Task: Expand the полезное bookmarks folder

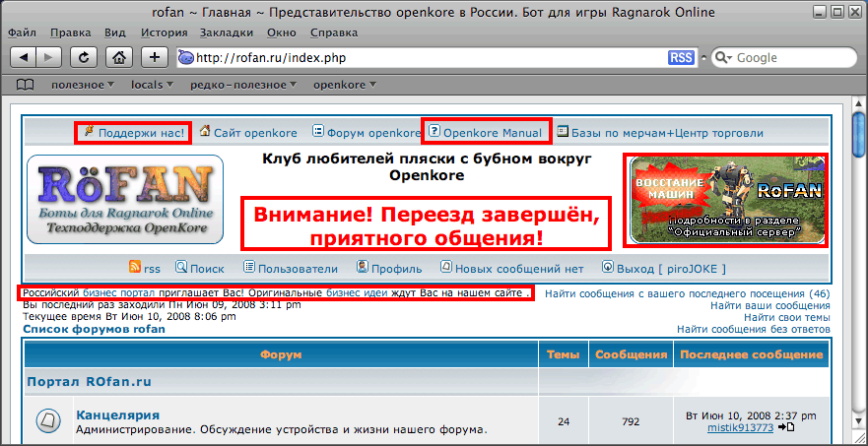Action: [x=83, y=86]
